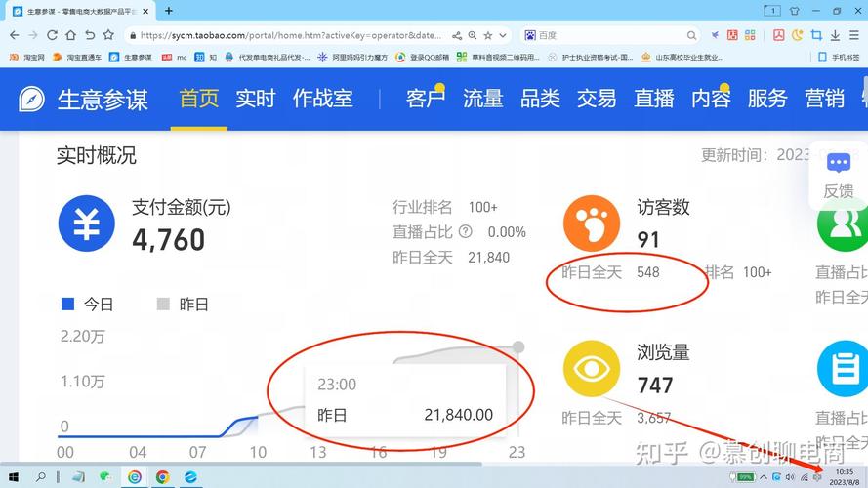
Task: Click the colorful grid apps extension icon
Action: tap(750, 35)
